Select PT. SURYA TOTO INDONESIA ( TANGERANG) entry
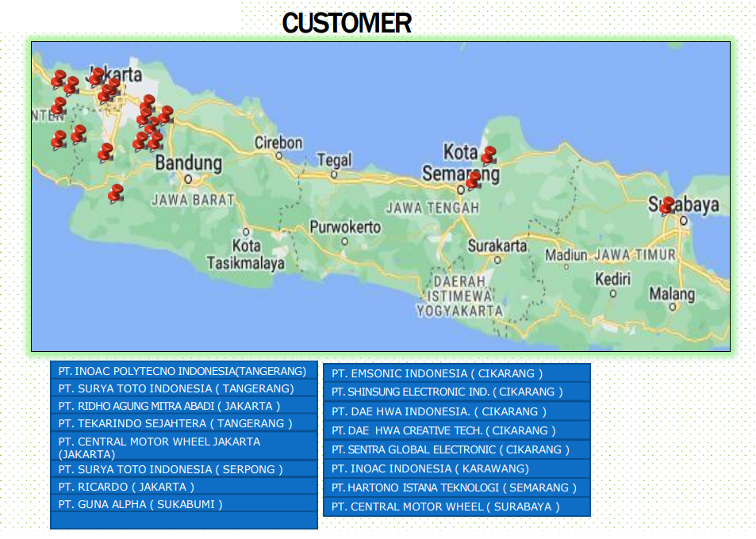 (184, 388)
